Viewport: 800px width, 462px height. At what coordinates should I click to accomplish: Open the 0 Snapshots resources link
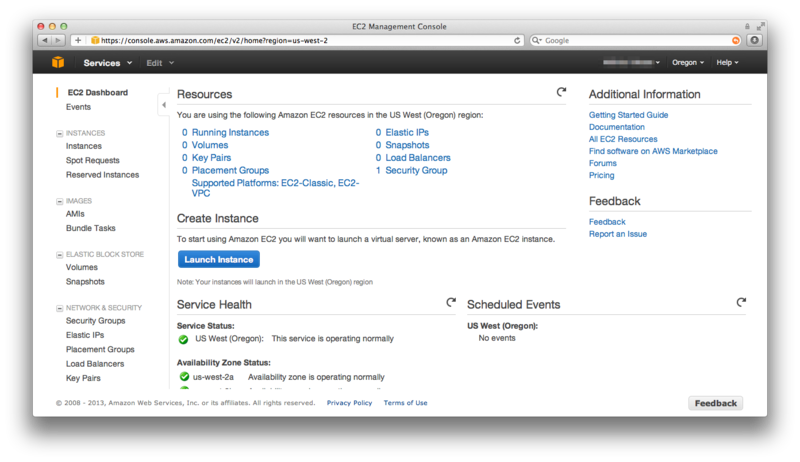pyautogui.click(x=402, y=145)
